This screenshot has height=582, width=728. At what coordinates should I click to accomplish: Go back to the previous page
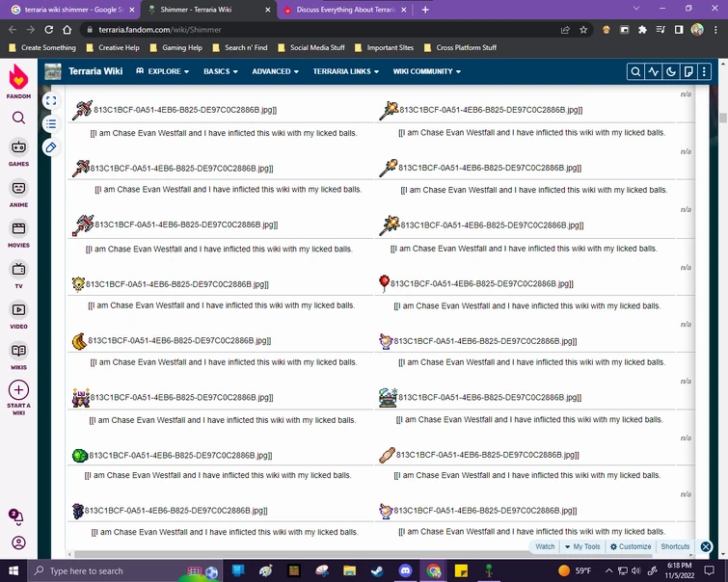[x=13, y=30]
